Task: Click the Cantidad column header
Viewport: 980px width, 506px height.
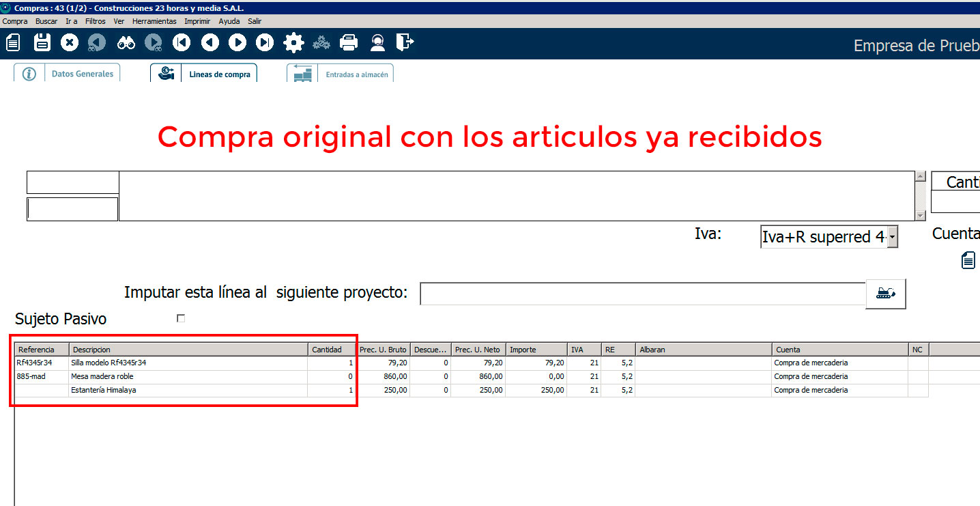Action: point(332,350)
